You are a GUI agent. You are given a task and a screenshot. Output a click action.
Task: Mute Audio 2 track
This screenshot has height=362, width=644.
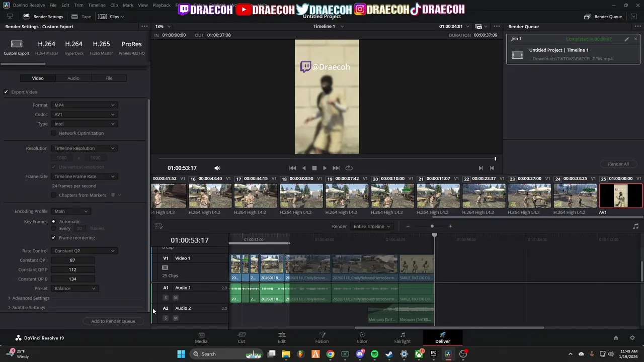click(x=176, y=318)
